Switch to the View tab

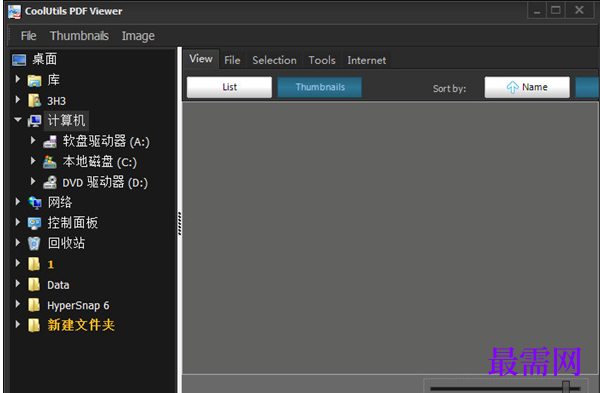(x=201, y=59)
